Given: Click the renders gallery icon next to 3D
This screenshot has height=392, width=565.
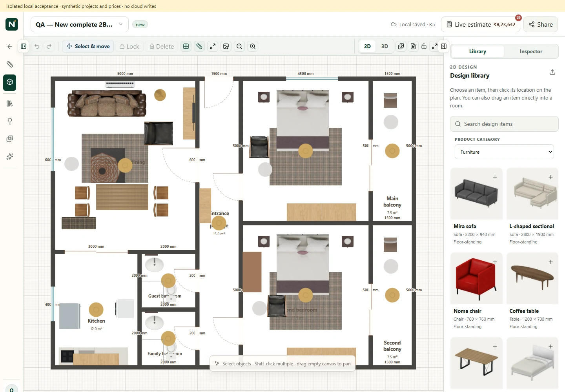Looking at the screenshot, I should click(401, 46).
